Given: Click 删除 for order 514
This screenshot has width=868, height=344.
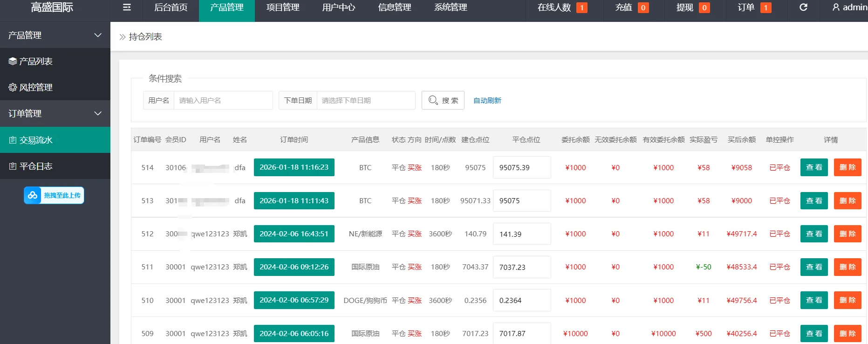Looking at the screenshot, I should pos(847,167).
